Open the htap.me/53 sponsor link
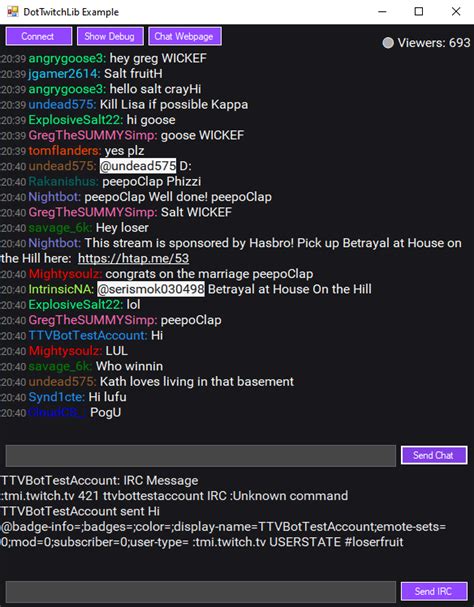The image size is (474, 607). [133, 258]
